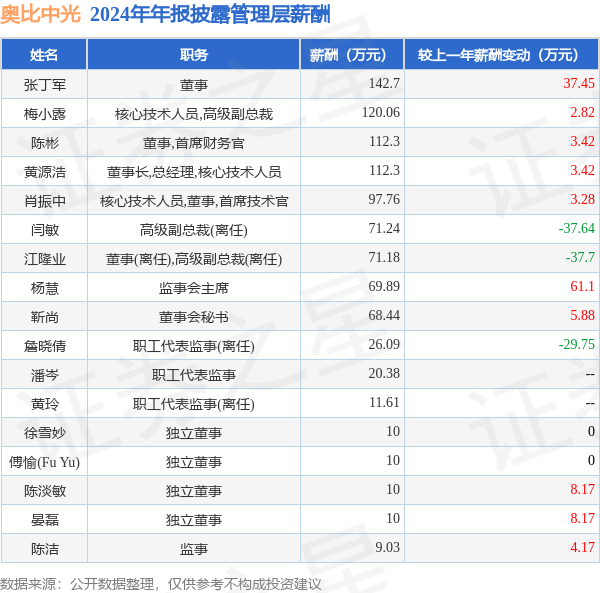
Task: Click the position 核心技术人员,高级副总裁
Action: (x=194, y=114)
